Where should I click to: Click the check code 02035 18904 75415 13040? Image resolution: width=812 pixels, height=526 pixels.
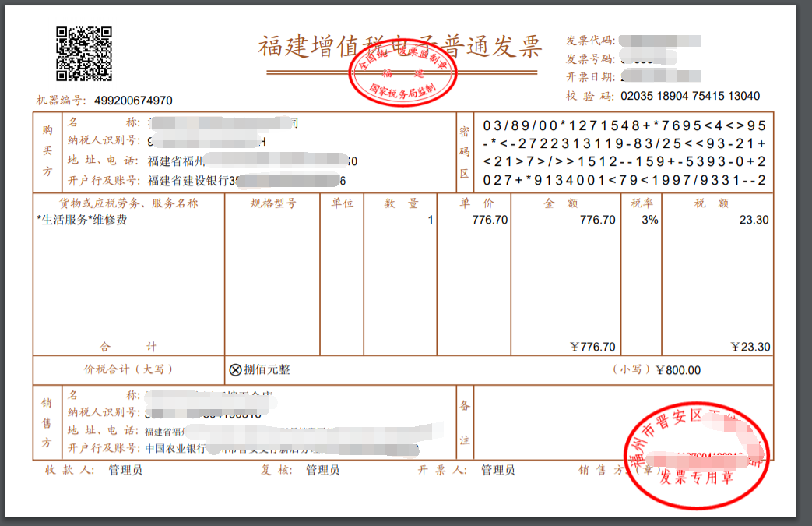(690, 96)
